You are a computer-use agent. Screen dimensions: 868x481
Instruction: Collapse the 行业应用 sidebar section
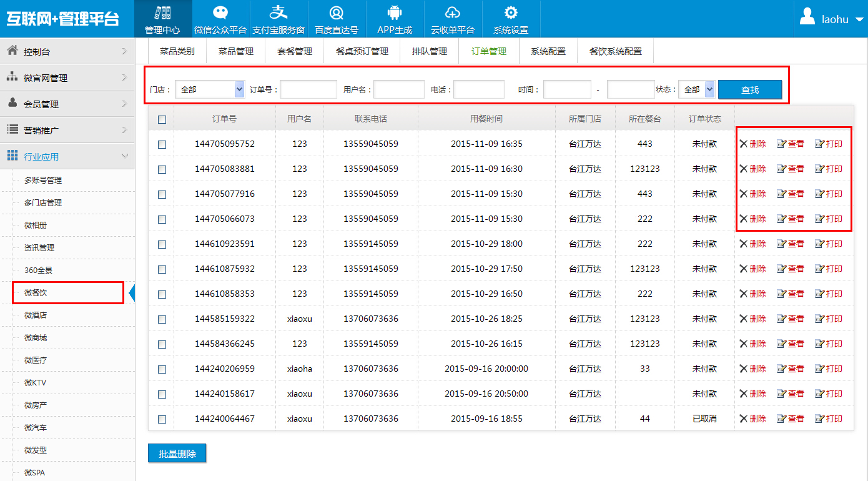[125, 156]
